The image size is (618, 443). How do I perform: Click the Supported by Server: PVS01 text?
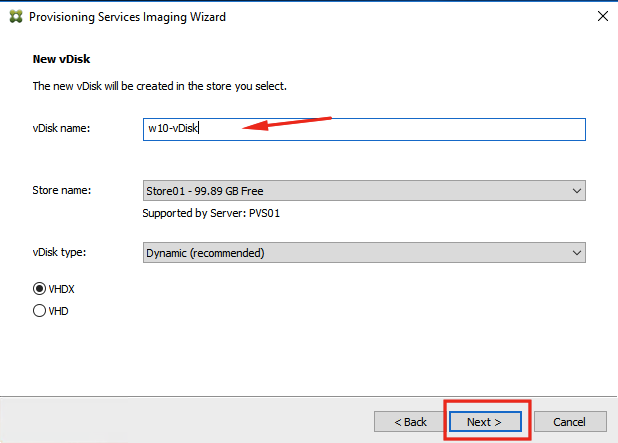211,214
